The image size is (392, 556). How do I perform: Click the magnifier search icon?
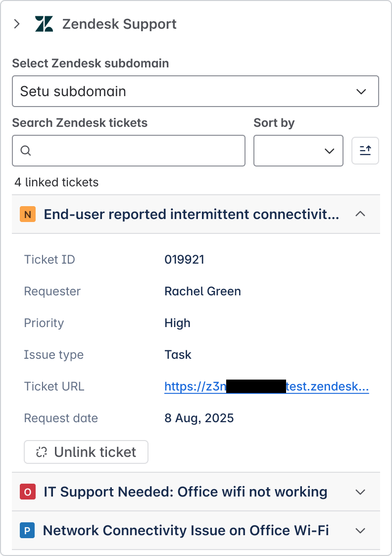[26, 151]
